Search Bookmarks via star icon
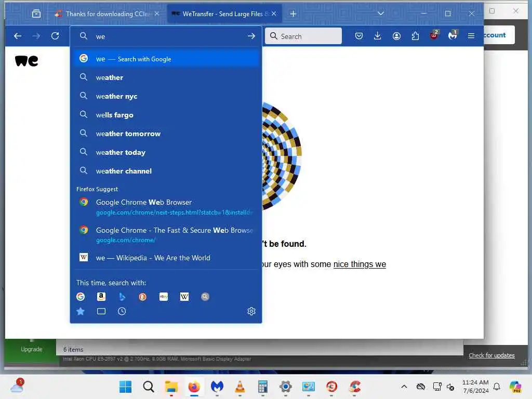 pyautogui.click(x=81, y=311)
